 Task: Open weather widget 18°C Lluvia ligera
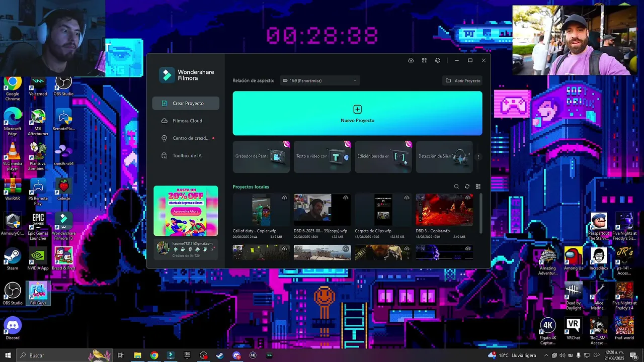point(512,355)
